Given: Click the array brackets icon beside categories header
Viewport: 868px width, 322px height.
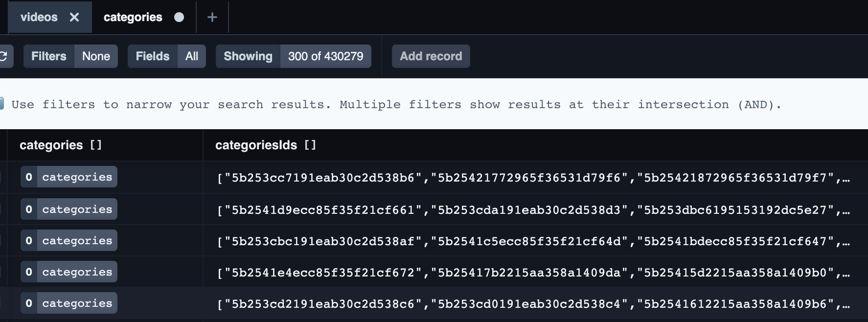Looking at the screenshot, I should [x=96, y=145].
